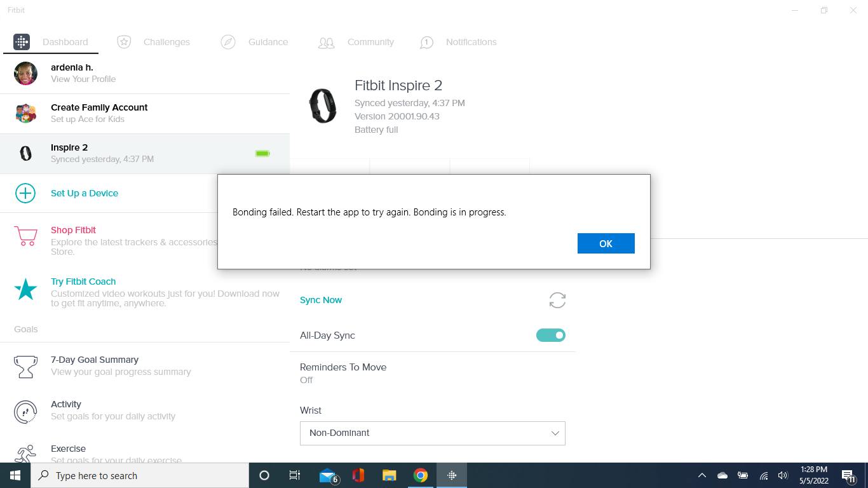
Task: Click the Inspire 2 battery level icon
Action: pyautogui.click(x=262, y=154)
